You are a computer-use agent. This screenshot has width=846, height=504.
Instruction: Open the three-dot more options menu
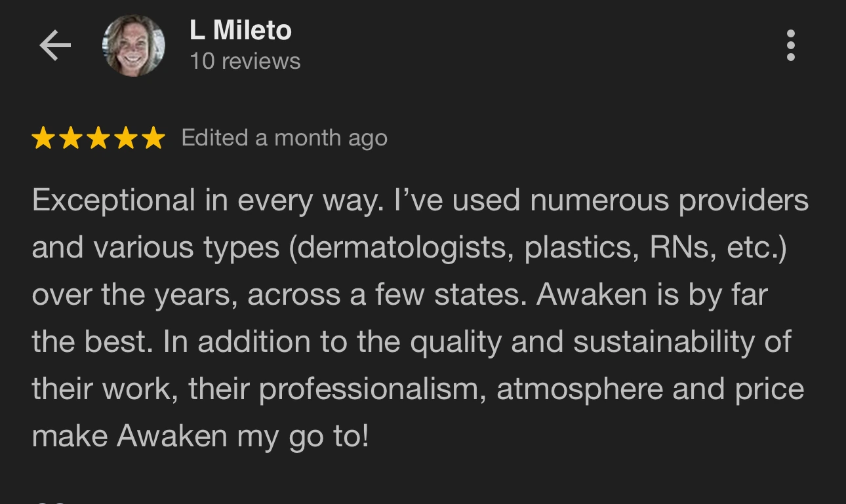click(x=791, y=46)
